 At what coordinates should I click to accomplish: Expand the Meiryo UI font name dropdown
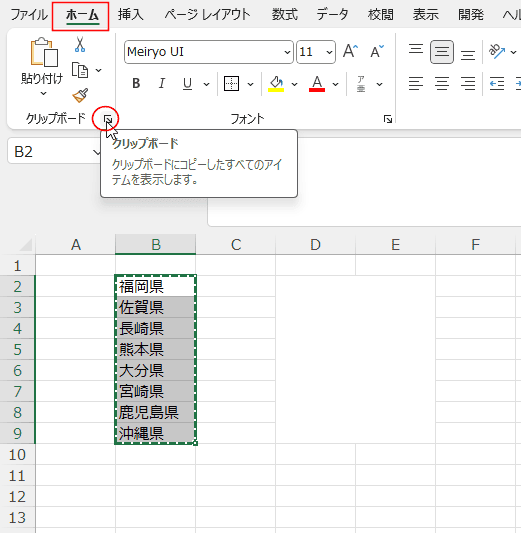[x=287, y=52]
